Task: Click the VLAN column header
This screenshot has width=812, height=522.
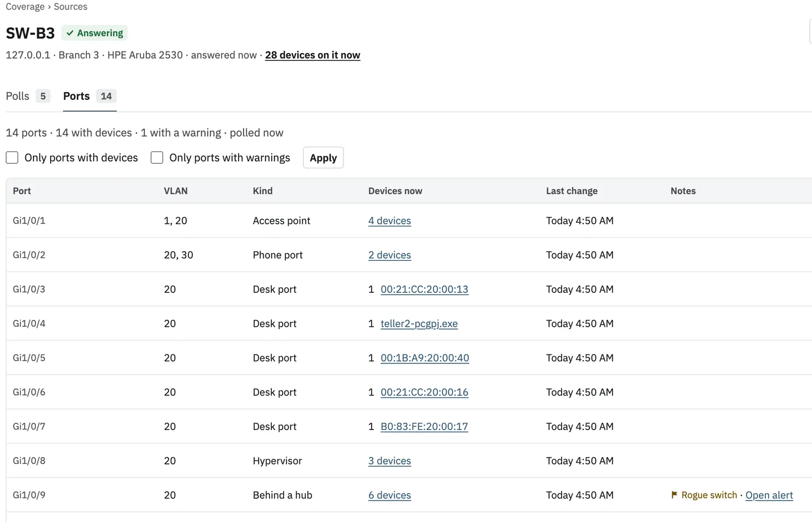Action: coord(176,191)
